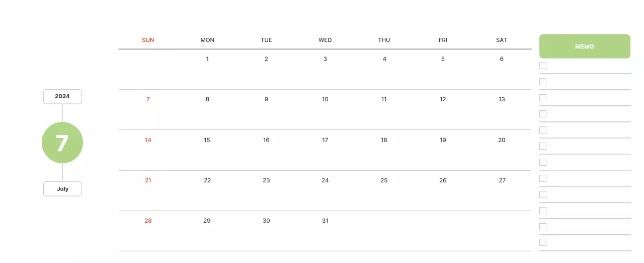Click the green circle month number 7
This screenshot has height=263, width=644.
click(x=62, y=143)
